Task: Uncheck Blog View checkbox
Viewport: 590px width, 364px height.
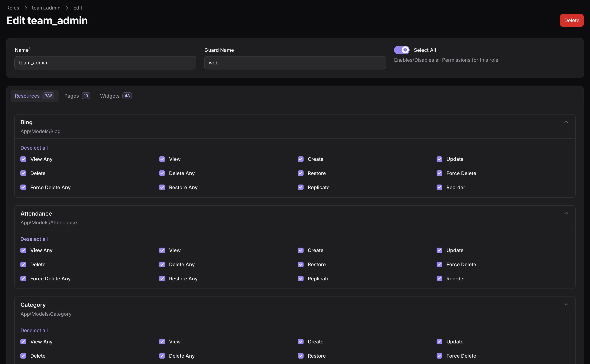Action: click(162, 159)
